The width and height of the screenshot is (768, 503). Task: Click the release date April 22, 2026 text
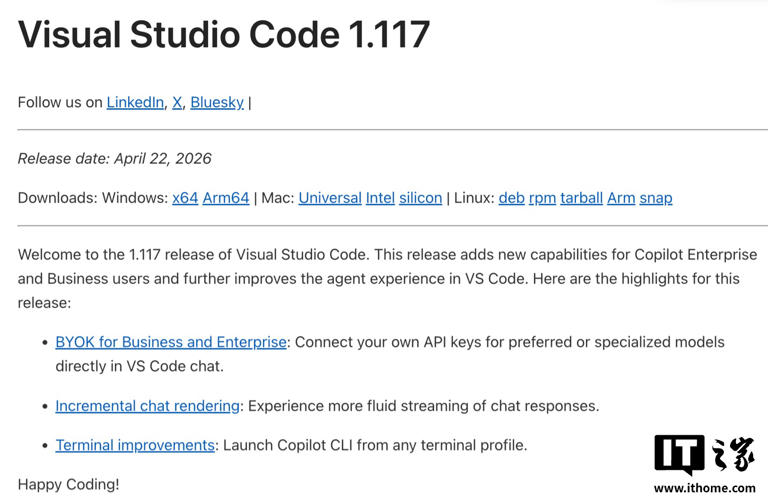115,158
